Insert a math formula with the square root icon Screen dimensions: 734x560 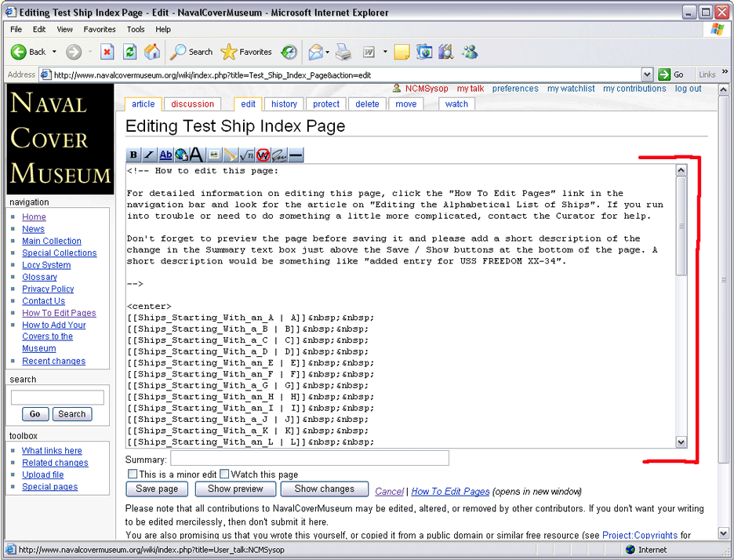click(246, 155)
